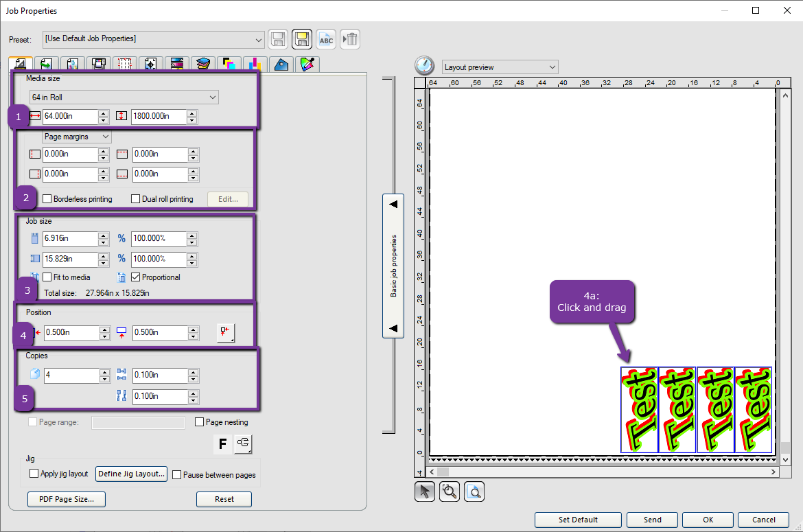Click the rename preset ABC icon
This screenshot has height=532, width=803.
pyautogui.click(x=326, y=39)
